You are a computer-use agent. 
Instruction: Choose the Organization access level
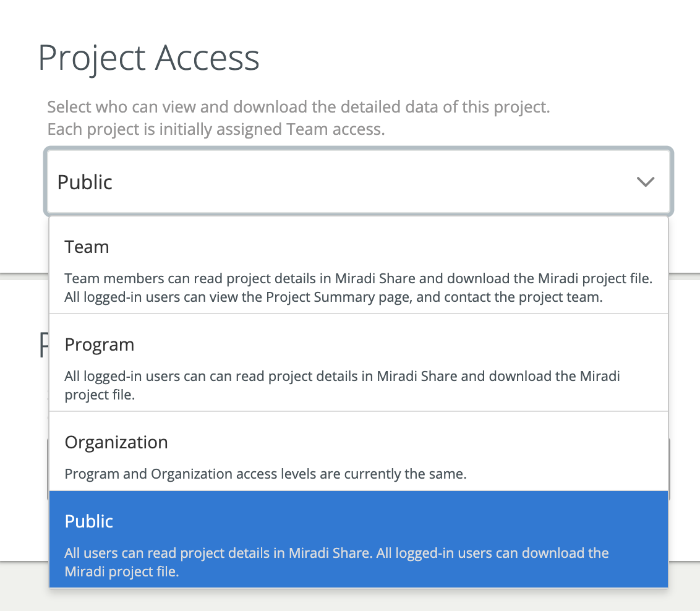tap(116, 443)
